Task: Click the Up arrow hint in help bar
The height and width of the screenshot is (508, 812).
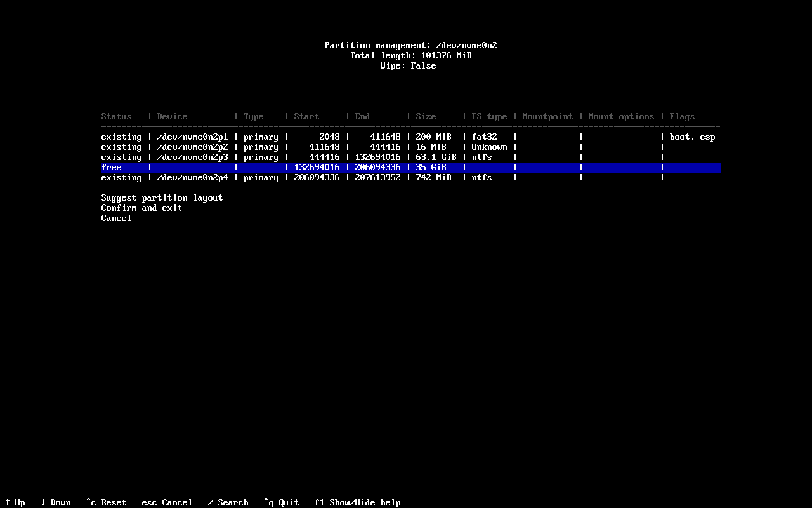Action: tap(15, 502)
